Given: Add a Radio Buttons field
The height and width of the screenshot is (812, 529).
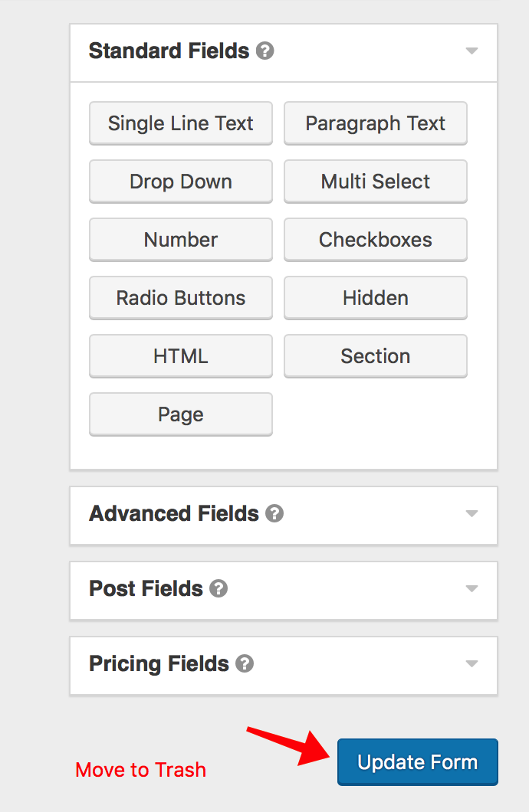Looking at the screenshot, I should (x=181, y=298).
